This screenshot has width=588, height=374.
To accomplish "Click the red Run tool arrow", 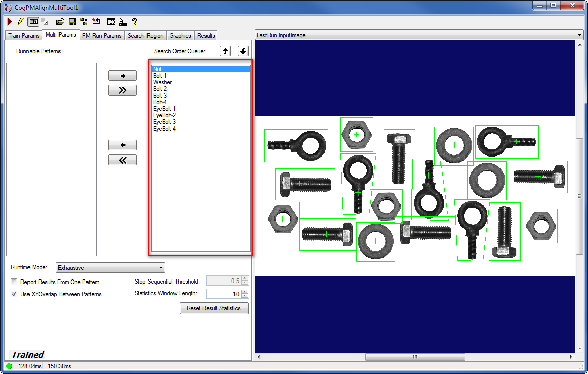I will click(x=10, y=22).
